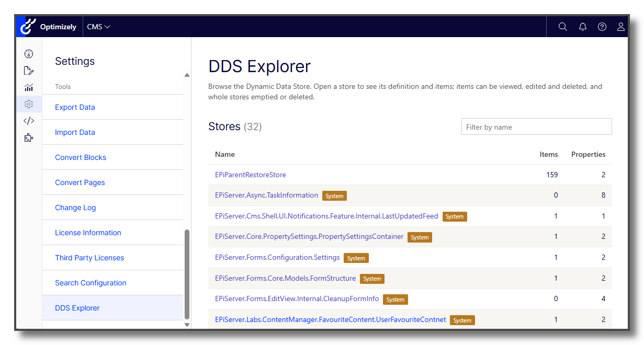Open EPiServer.Forms.Configuration.Settings store link
644x345 pixels.
(x=277, y=257)
